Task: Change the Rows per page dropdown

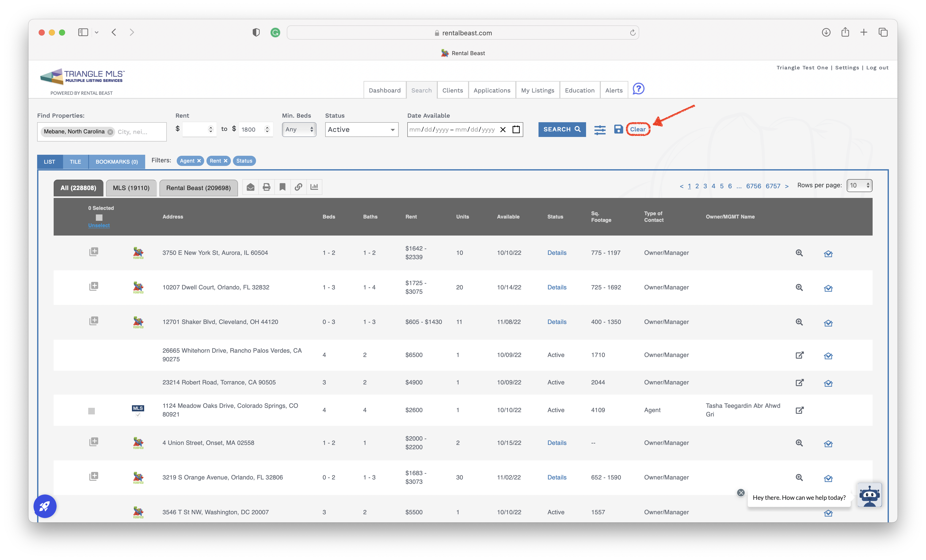Action: [x=859, y=185]
